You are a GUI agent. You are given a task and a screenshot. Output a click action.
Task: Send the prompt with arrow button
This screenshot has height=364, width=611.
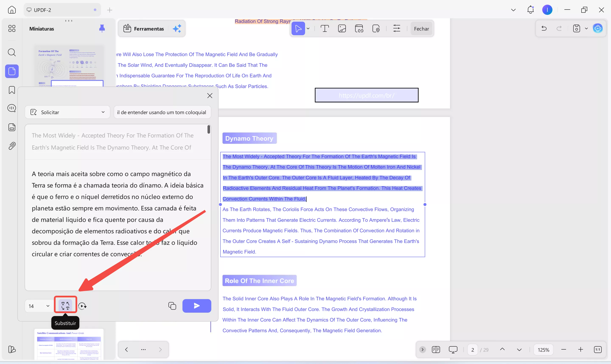pyautogui.click(x=196, y=306)
